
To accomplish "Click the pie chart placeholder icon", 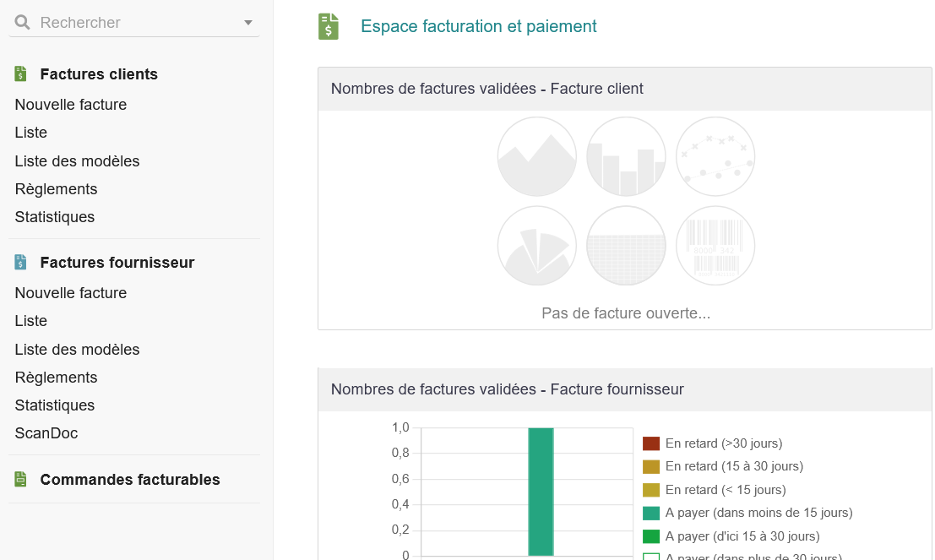I will [x=537, y=246].
